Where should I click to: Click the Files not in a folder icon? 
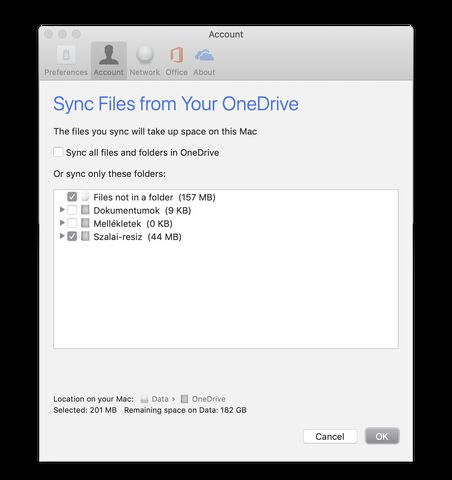click(x=85, y=197)
